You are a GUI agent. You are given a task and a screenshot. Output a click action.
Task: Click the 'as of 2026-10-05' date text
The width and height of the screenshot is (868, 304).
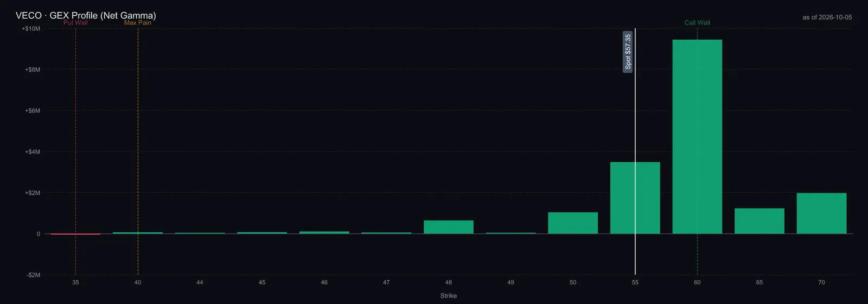pyautogui.click(x=827, y=17)
